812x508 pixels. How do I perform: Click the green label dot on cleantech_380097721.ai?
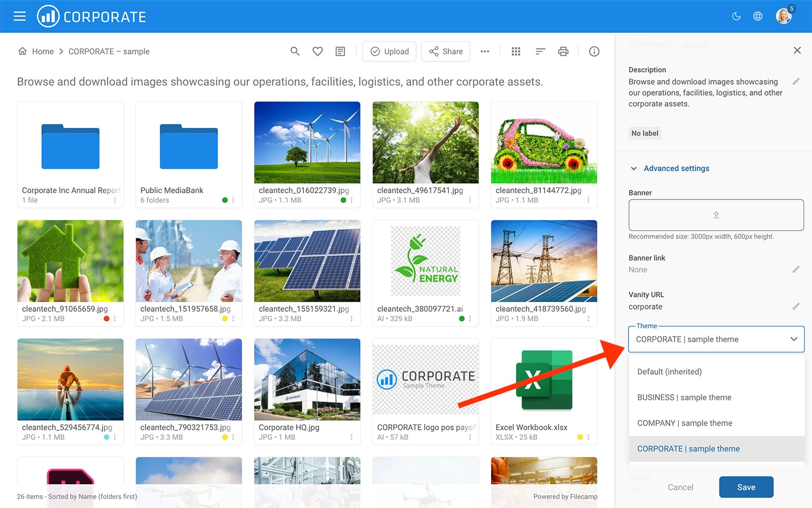[x=462, y=319]
